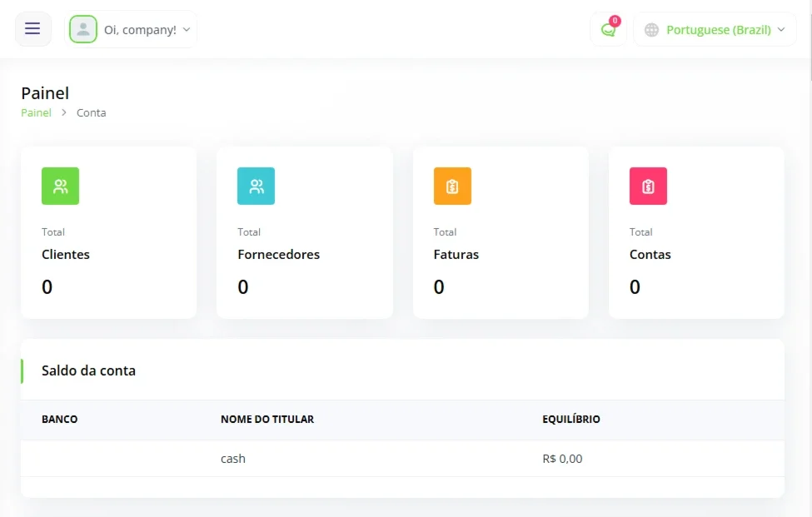This screenshot has width=812, height=517.
Task: Open the Faturas total card
Action: [x=501, y=232]
